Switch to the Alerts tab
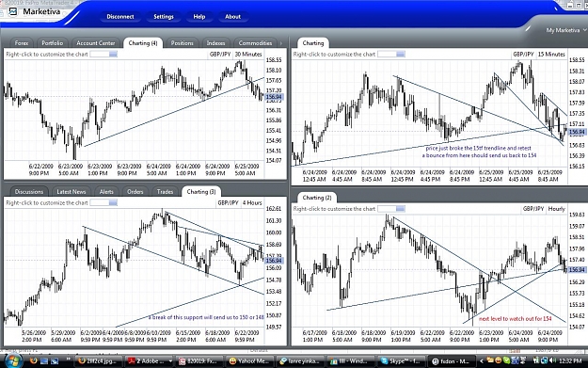Viewport: 588px width, 368px height. [x=106, y=192]
